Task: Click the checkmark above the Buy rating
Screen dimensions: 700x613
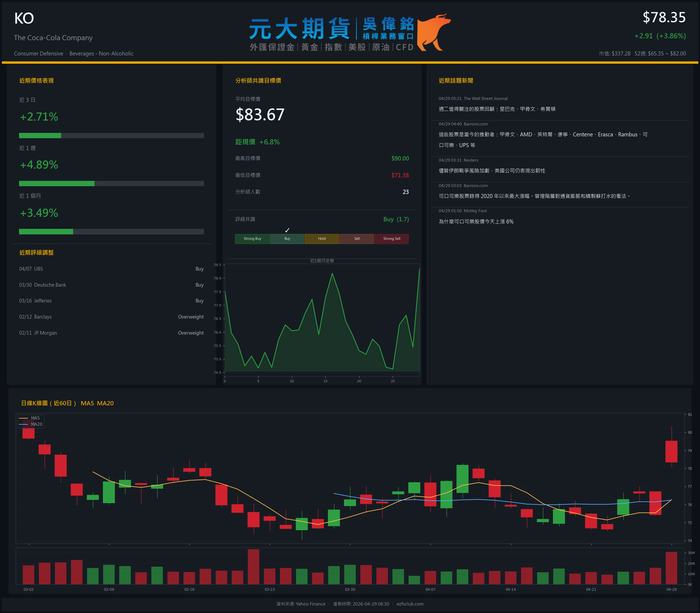Action: pos(287,230)
